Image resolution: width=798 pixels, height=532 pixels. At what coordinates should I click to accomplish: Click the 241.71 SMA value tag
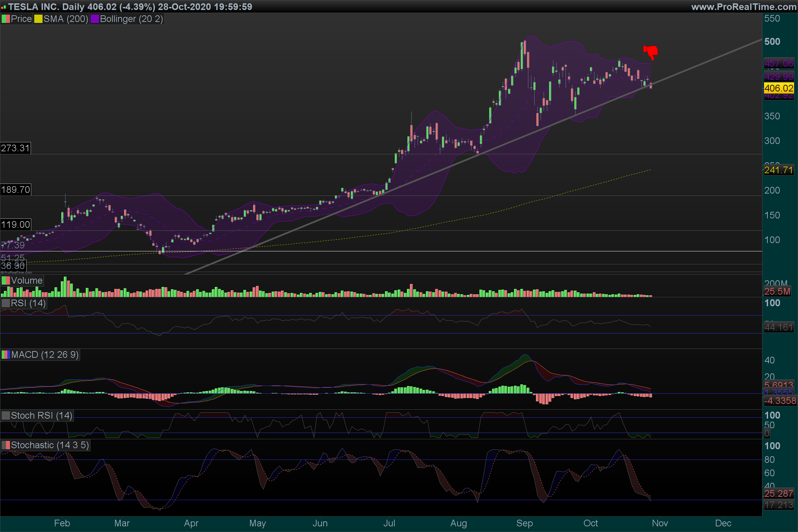tap(779, 170)
